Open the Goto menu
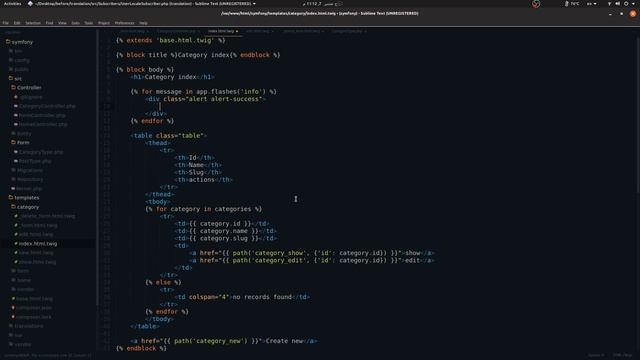Viewport: 640px width, 360px height. coord(76,23)
